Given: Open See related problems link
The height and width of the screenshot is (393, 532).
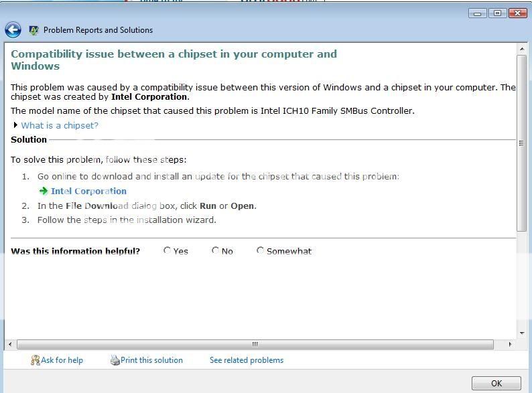Looking at the screenshot, I should pos(247,360).
